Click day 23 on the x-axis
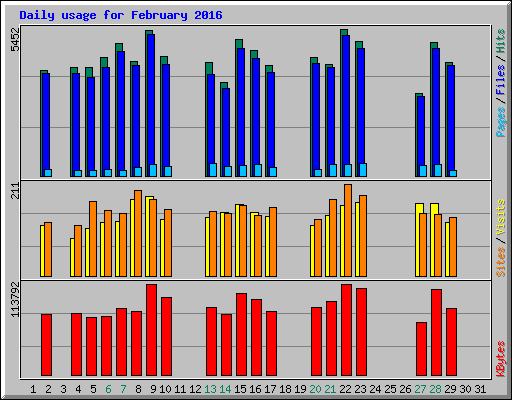Image resolution: width=512 pixels, height=400 pixels. (x=360, y=389)
